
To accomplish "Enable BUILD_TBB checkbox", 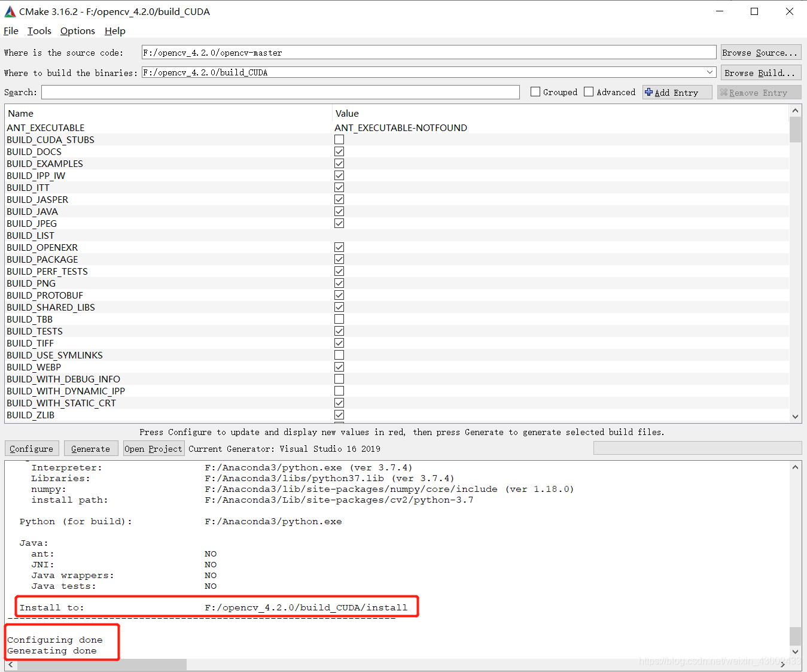I will click(x=339, y=319).
